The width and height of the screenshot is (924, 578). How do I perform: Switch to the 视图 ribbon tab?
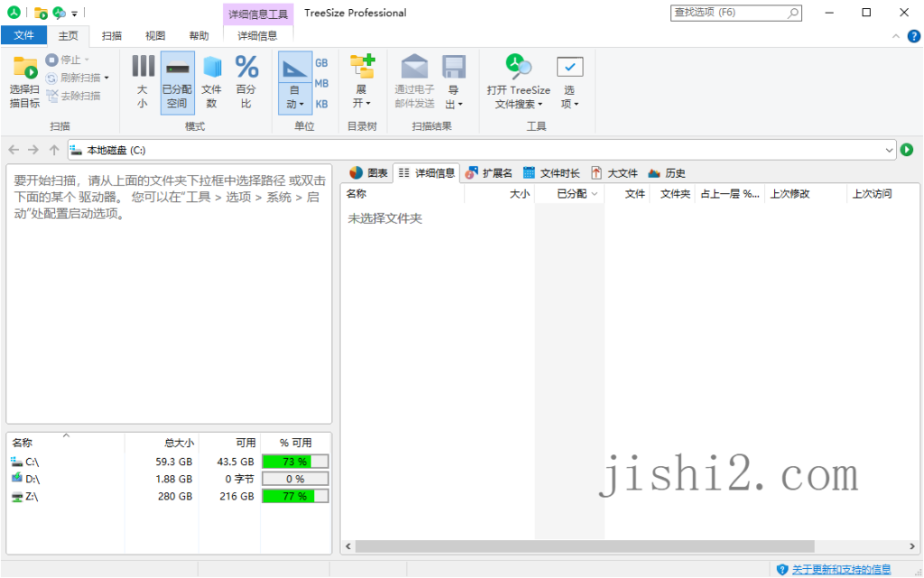[155, 36]
